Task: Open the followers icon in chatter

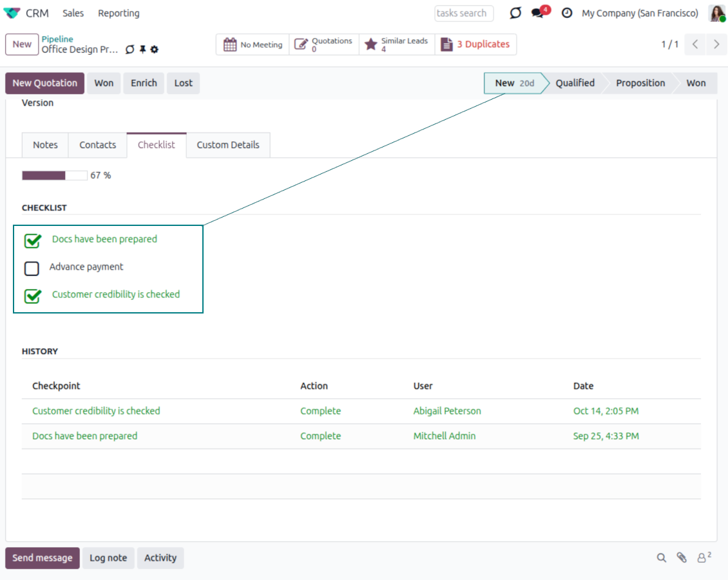Action: 704,557
